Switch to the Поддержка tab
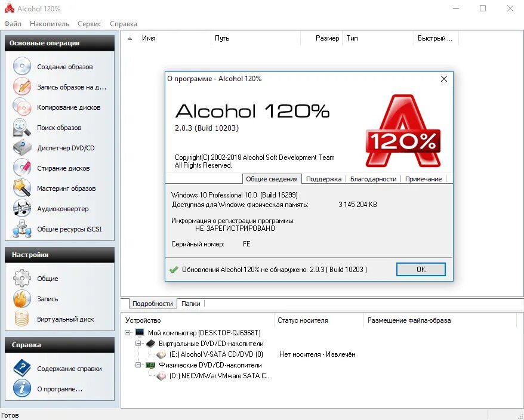524x420 pixels. coord(323,179)
